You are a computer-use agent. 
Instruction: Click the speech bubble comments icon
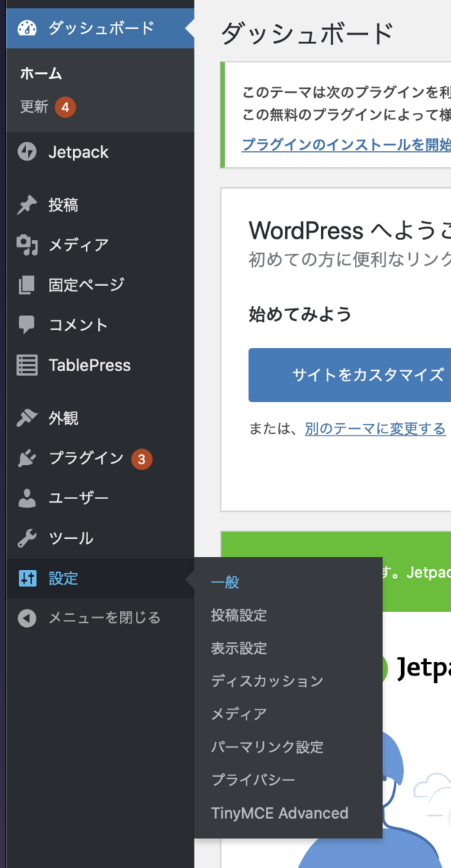pyautogui.click(x=27, y=325)
